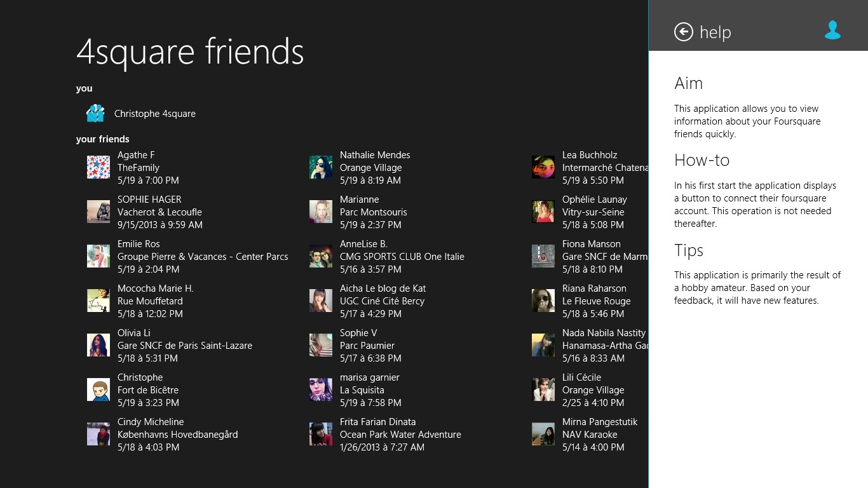Select the Christophe cartoon avatar

pyautogui.click(x=98, y=390)
